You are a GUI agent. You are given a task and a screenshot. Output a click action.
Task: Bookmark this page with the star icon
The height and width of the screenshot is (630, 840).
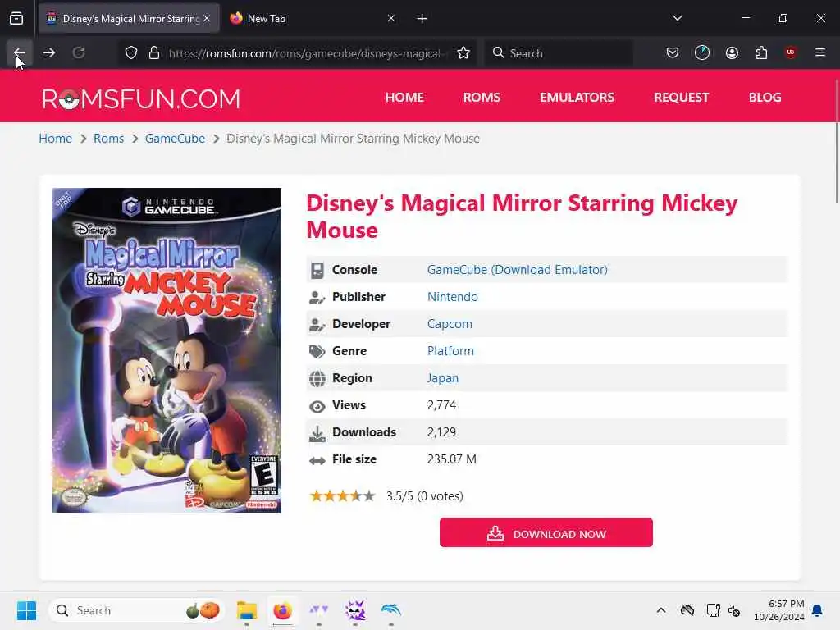coord(463,52)
